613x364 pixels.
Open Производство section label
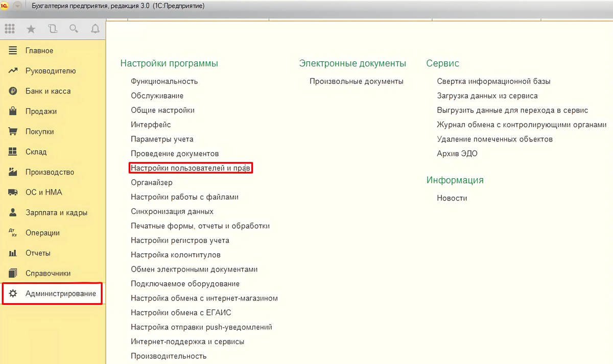[50, 172]
